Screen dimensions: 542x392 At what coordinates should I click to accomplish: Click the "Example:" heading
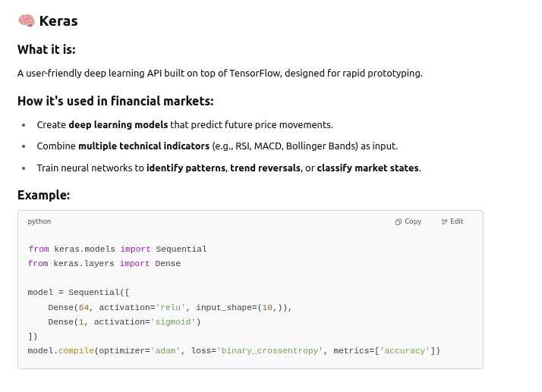(x=44, y=195)
